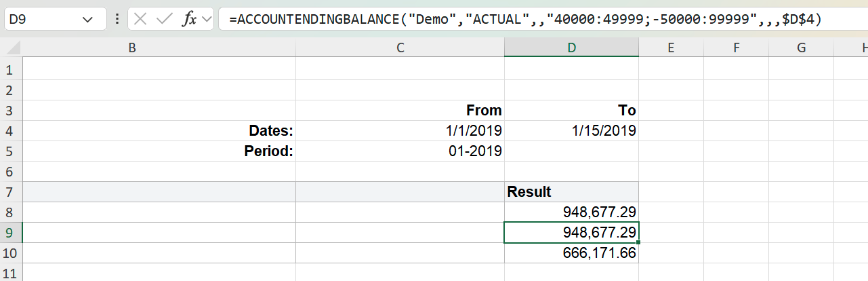This screenshot has height=281, width=868.
Task: Click the 'Period:' label cell
Action: tap(159, 151)
